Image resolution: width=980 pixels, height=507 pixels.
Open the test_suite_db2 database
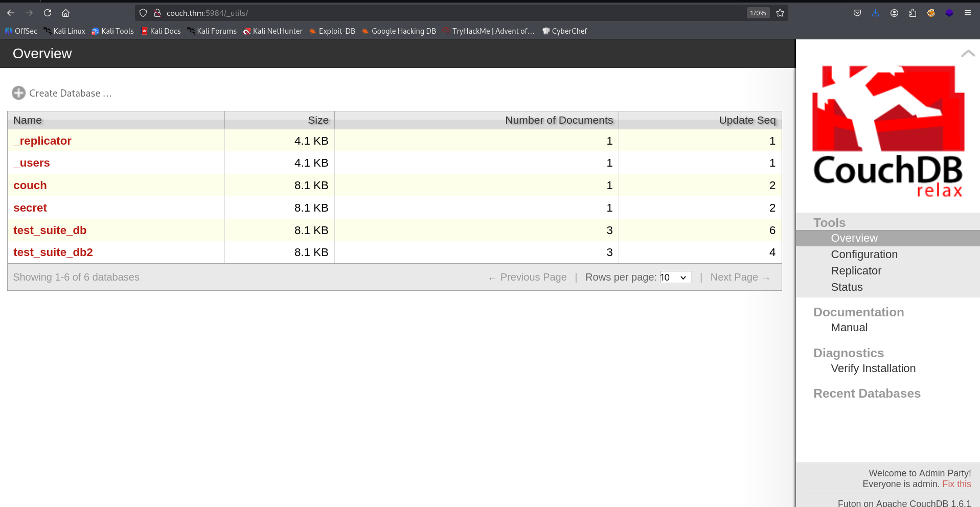[53, 252]
